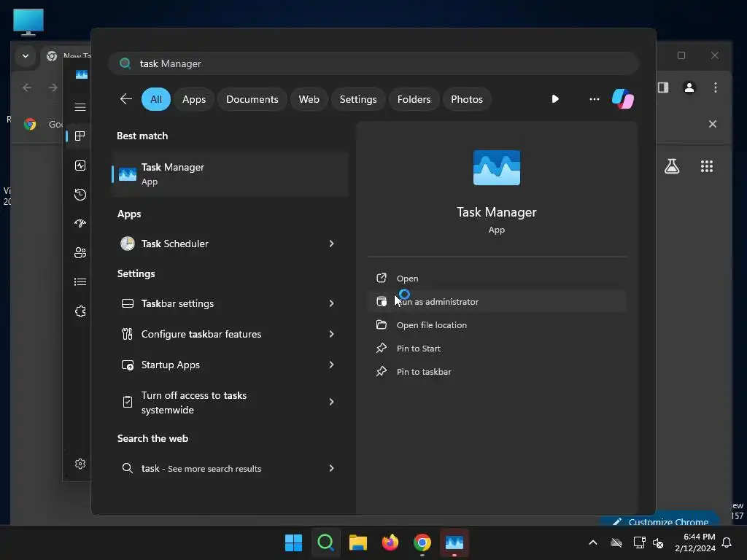Click OneDrive cloud tray icon

(616, 542)
